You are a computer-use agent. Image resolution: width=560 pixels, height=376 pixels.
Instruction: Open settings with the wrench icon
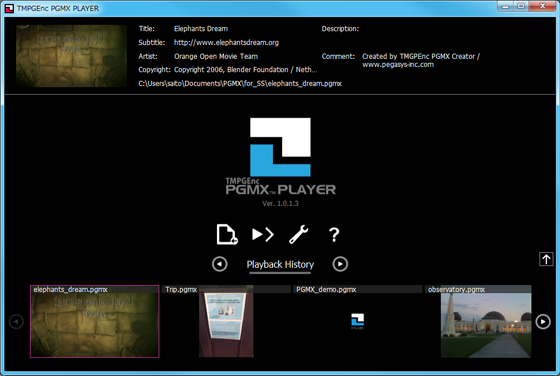click(299, 234)
